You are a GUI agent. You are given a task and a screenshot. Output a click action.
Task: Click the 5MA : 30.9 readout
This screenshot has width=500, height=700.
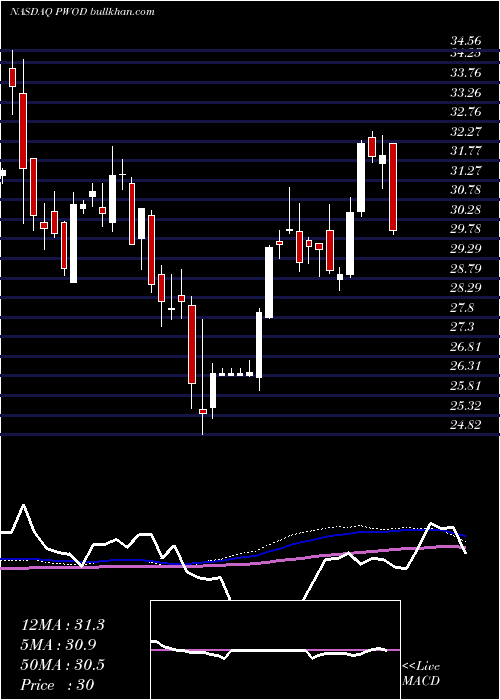[59, 645]
